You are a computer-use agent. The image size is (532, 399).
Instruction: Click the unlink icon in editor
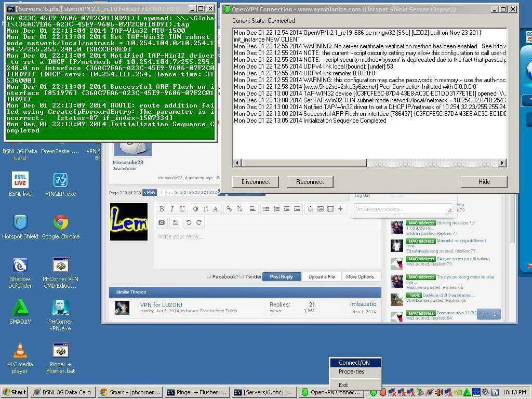coord(240,209)
